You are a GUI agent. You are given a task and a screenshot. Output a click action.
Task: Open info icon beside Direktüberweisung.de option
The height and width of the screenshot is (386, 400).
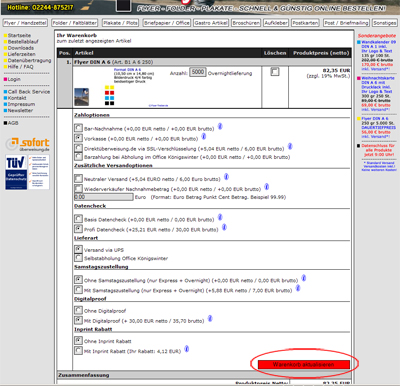pos(290,146)
